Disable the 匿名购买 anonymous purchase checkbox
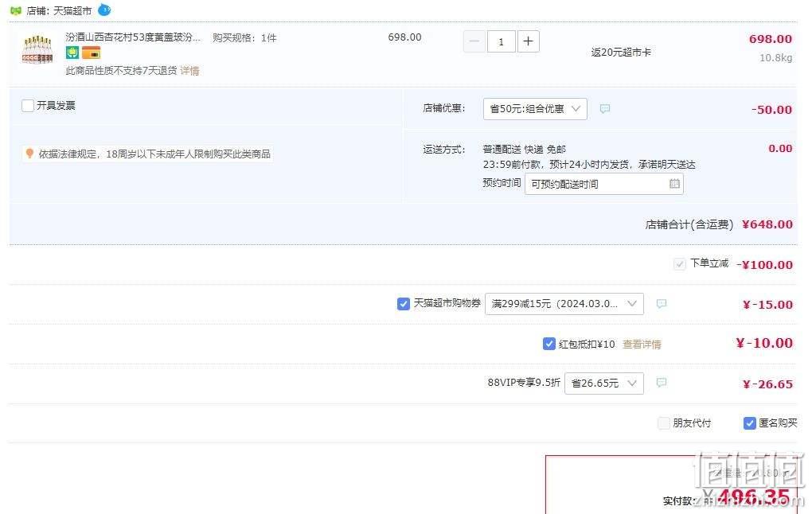This screenshot has height=514, width=812. (749, 423)
